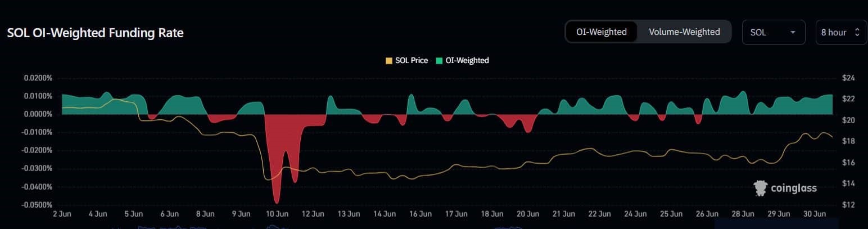Switch to Volume-Weighted tab
Screen dimensions: 868x229
[x=684, y=32]
